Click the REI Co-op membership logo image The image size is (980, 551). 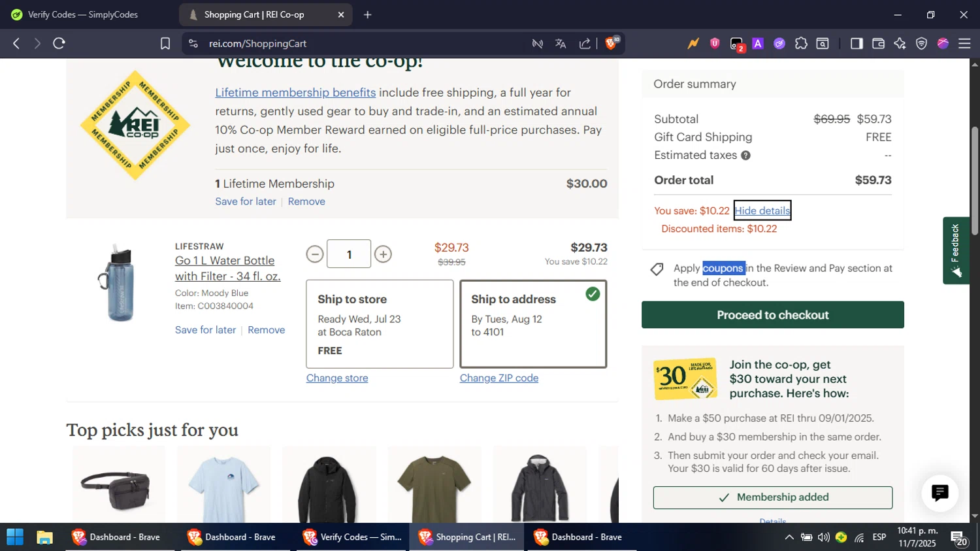135,125
